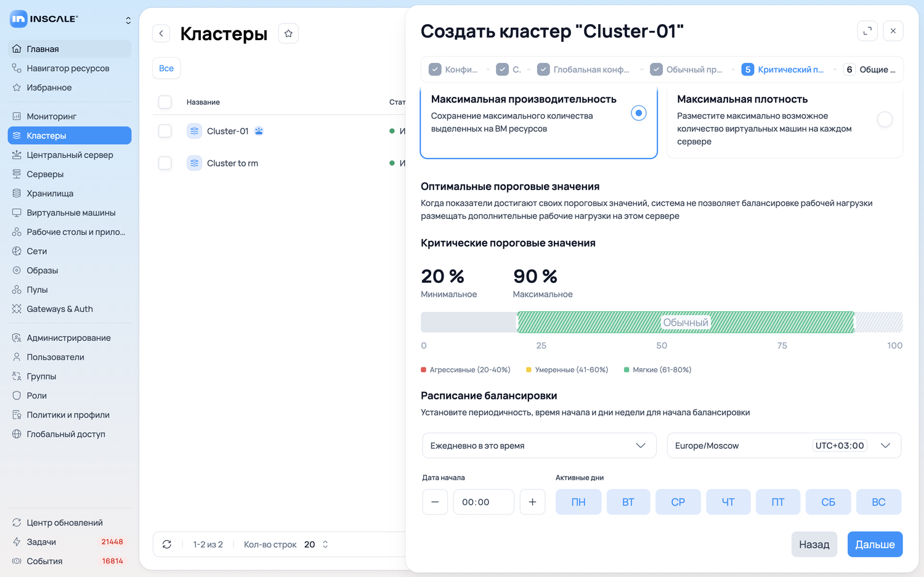Go to step 6 Общие

(870, 70)
